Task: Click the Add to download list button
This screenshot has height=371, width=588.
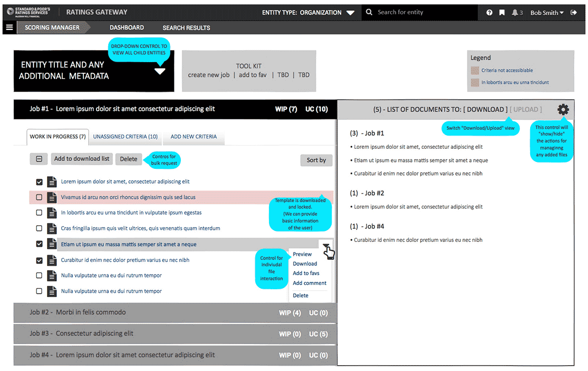Action: pyautogui.click(x=82, y=159)
